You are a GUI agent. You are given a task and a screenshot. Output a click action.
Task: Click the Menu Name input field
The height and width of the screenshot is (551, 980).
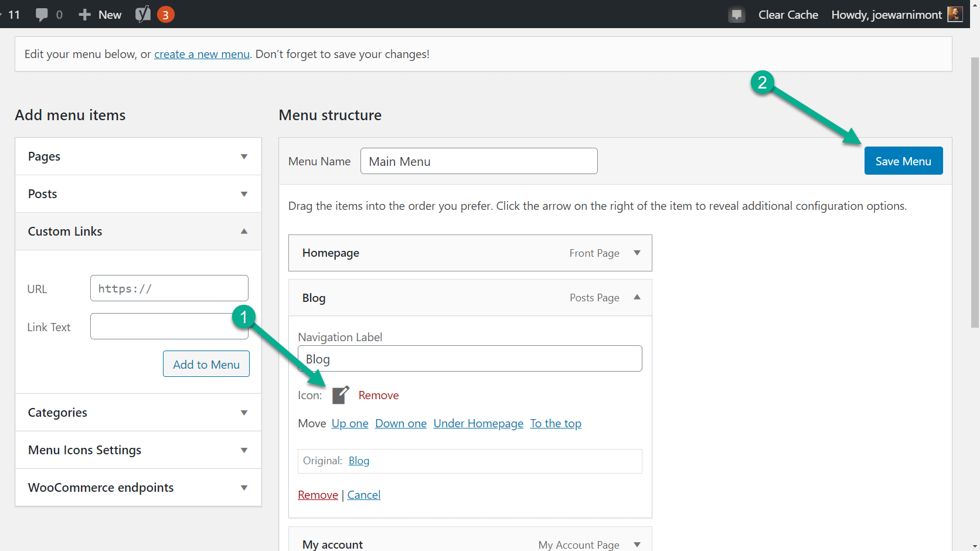479,161
